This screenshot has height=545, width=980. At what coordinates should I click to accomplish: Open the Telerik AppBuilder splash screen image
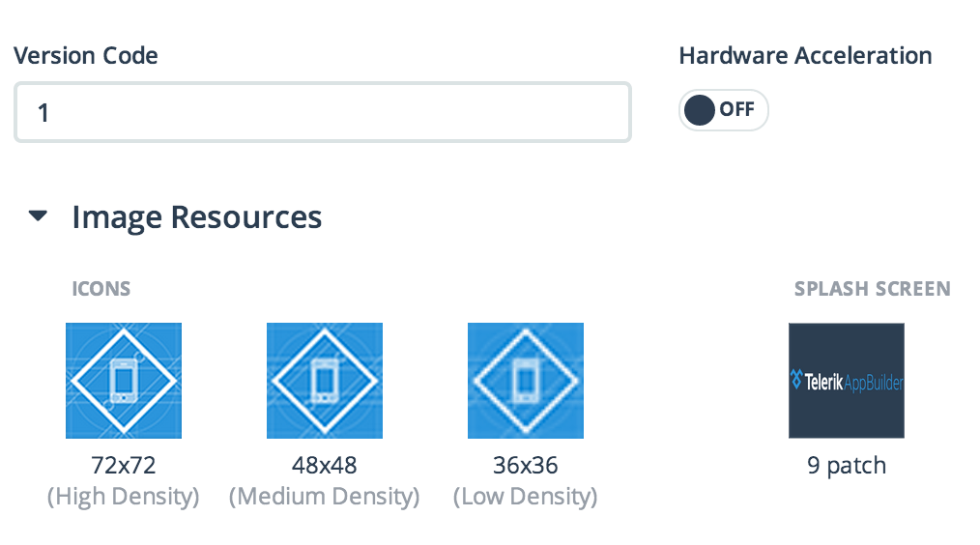(x=847, y=381)
